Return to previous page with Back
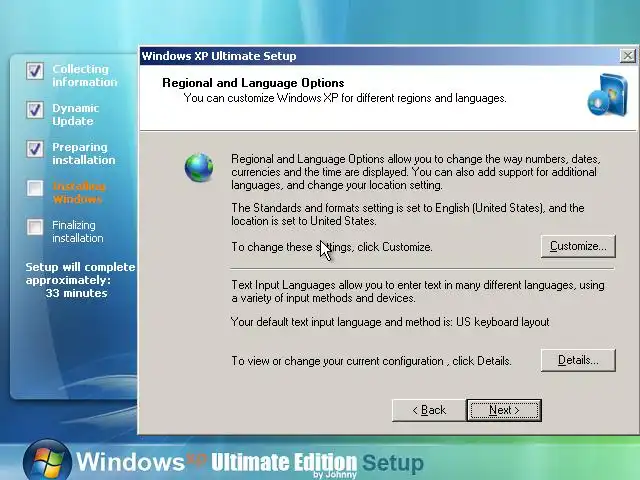The width and height of the screenshot is (640, 480). (x=429, y=410)
